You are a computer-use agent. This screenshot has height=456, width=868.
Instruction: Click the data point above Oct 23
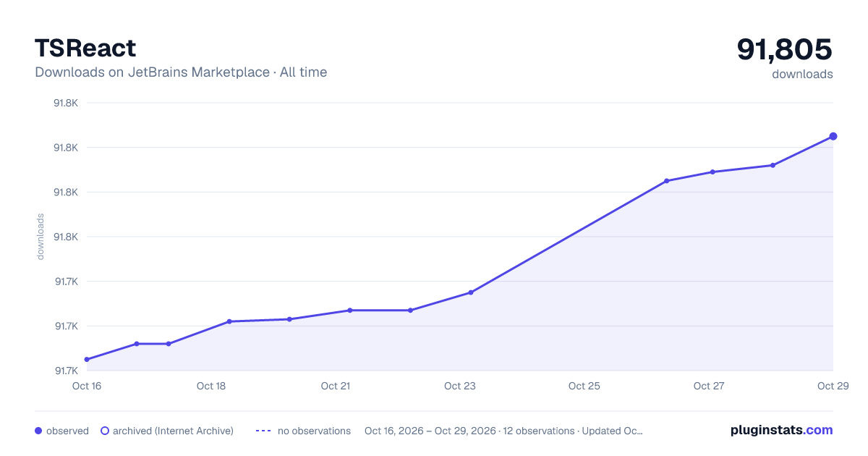[471, 292]
